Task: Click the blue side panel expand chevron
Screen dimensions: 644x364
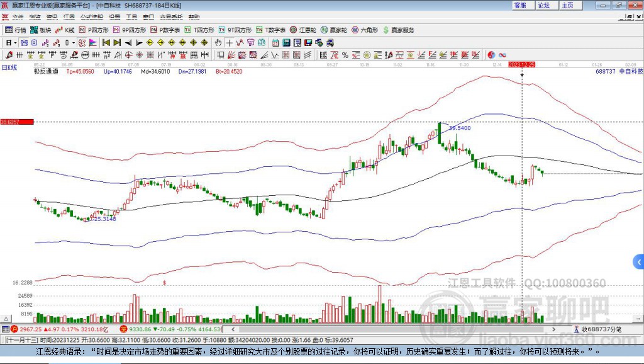Action: click(x=638, y=261)
